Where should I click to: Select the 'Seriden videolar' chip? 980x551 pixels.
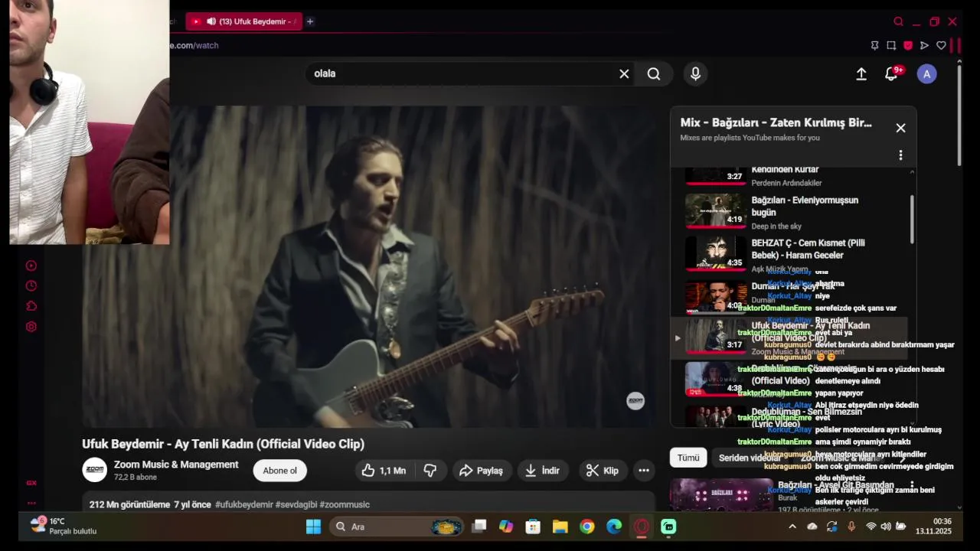pos(750,458)
